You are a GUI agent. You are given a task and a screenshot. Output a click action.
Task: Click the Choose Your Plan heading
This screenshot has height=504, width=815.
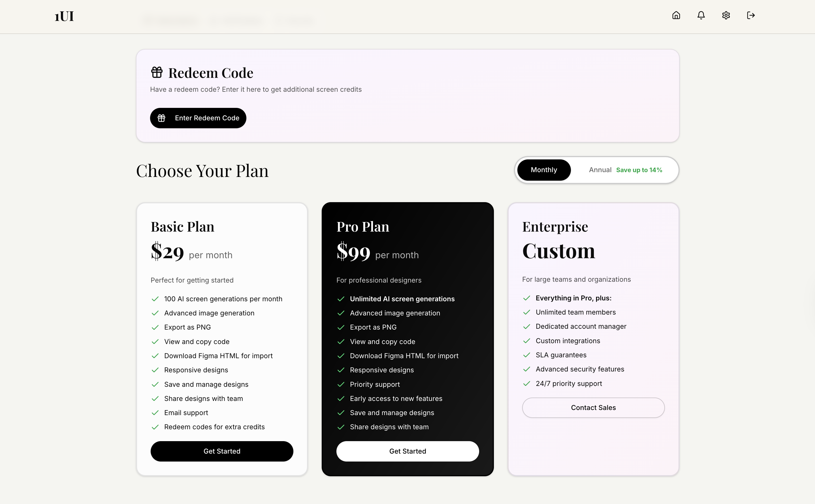[x=202, y=171]
